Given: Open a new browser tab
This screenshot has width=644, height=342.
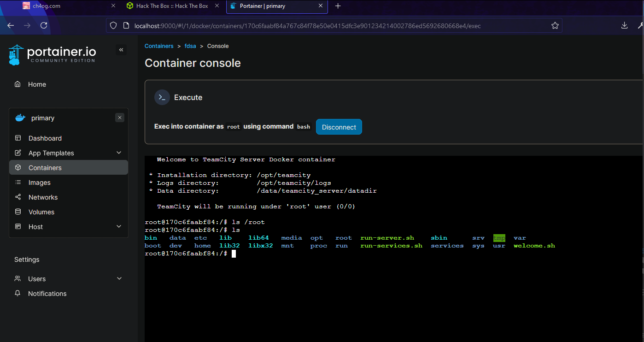Looking at the screenshot, I should [x=338, y=6].
